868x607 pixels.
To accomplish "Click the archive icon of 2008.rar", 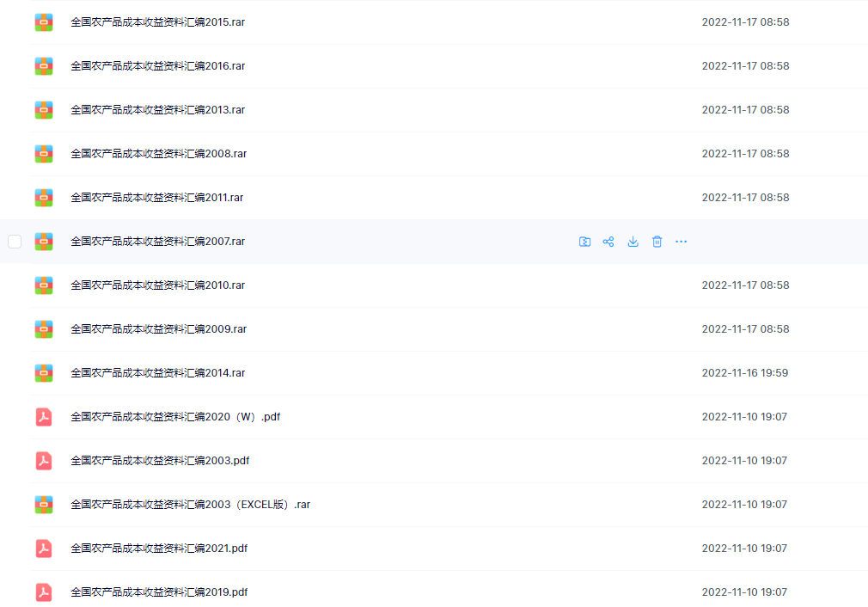I will (x=44, y=153).
